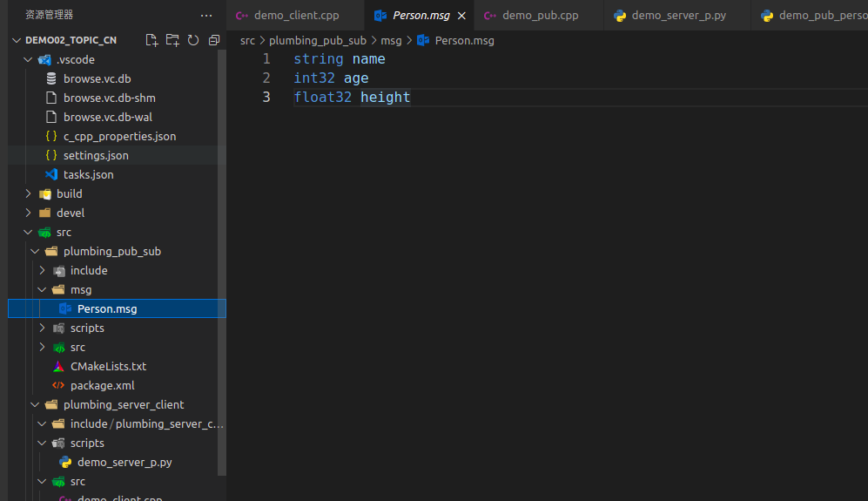This screenshot has width=868, height=501.
Task: Expand the build folder chevron
Action: (x=28, y=193)
